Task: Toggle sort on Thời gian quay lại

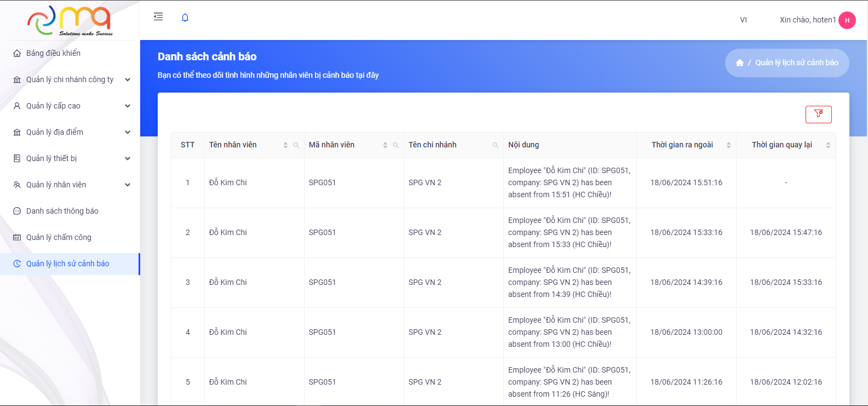Action: pyautogui.click(x=828, y=145)
